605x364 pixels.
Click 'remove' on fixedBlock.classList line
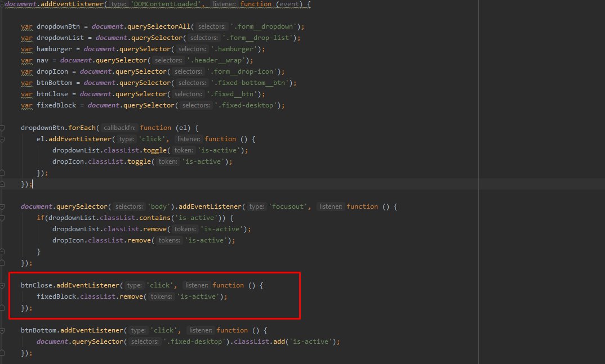click(131, 296)
